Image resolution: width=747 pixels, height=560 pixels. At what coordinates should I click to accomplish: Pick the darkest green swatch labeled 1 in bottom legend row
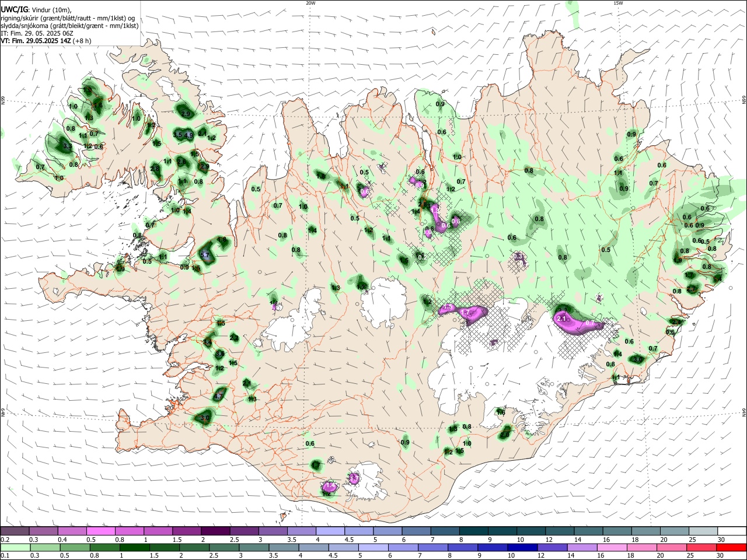[x=134, y=548]
